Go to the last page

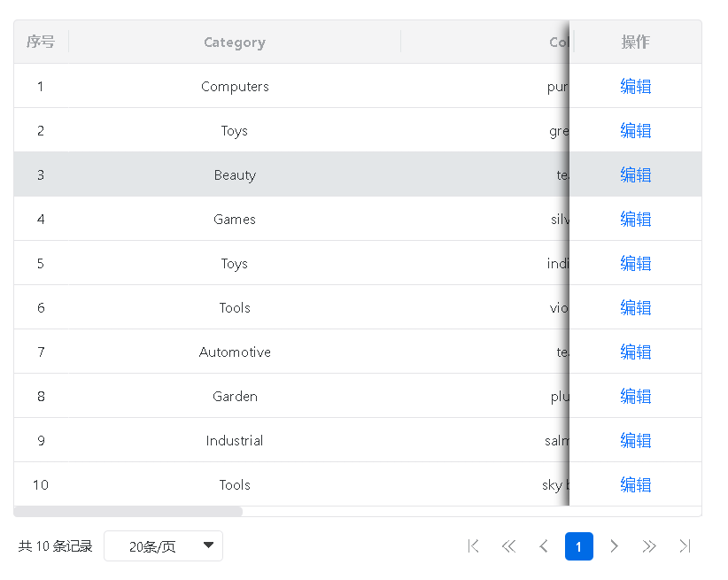pyautogui.click(x=685, y=546)
